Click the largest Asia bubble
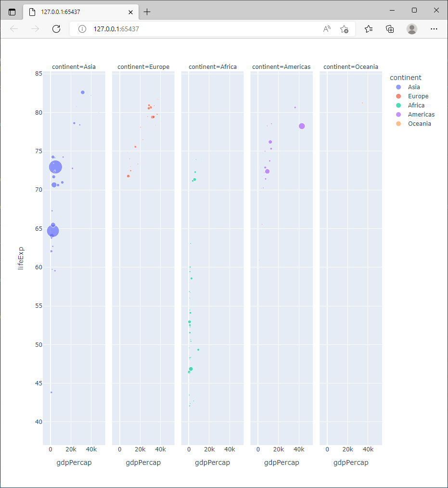448x488 pixels. coord(55,167)
